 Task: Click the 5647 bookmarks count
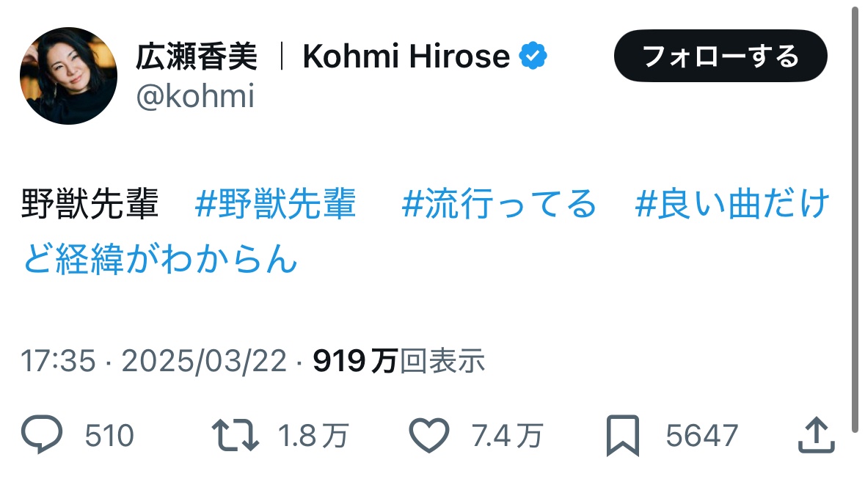(x=701, y=436)
